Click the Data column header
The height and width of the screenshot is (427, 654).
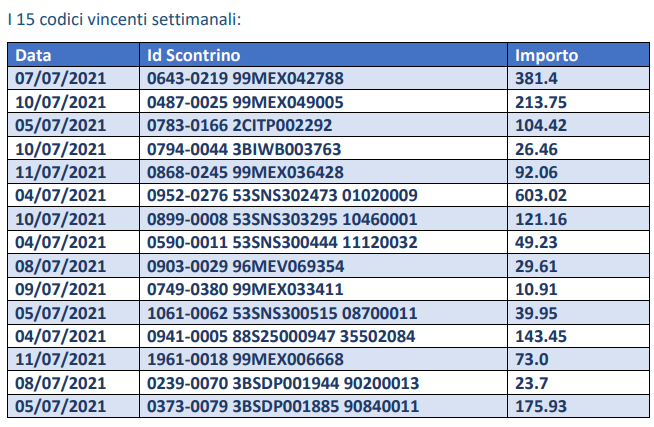tap(73, 55)
